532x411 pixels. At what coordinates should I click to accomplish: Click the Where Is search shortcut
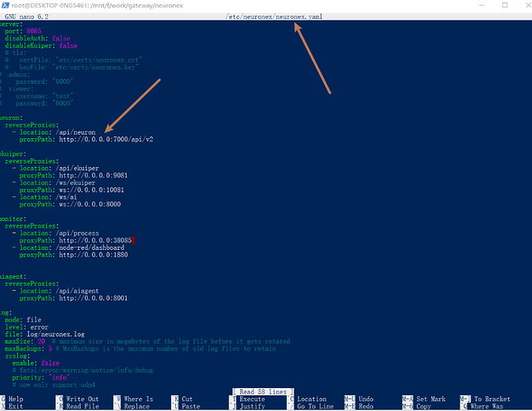point(138,399)
